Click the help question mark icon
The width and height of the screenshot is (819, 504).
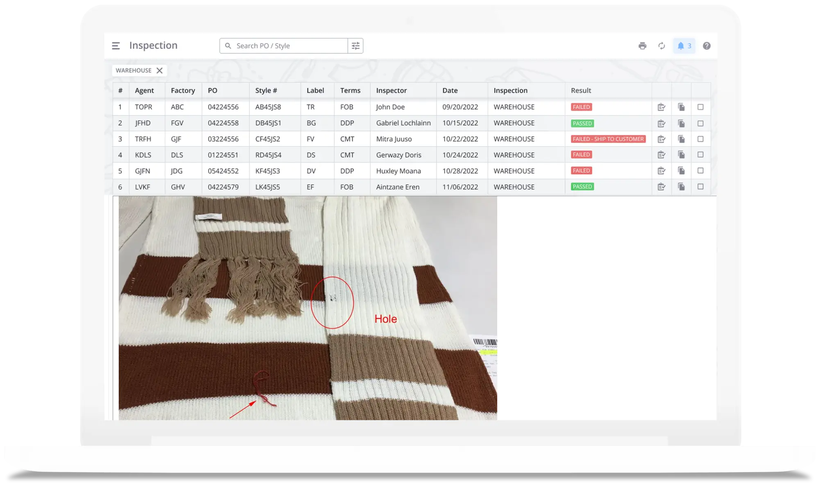tap(706, 45)
